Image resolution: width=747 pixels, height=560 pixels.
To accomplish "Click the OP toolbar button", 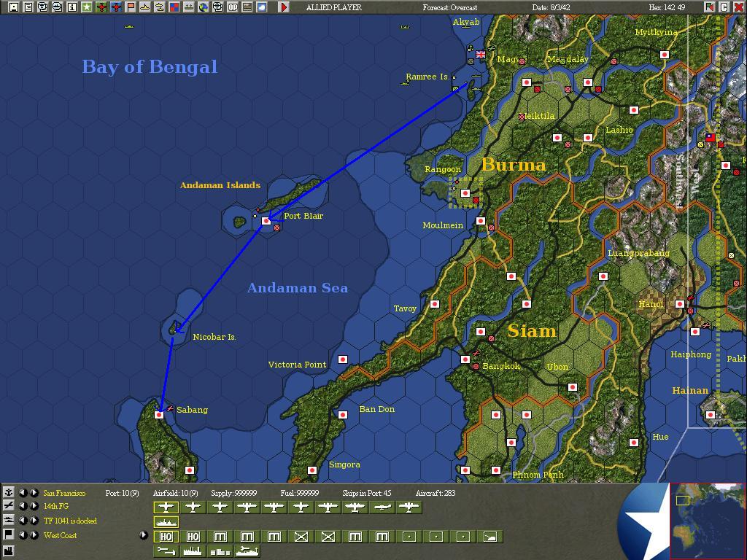I will coord(233,7).
